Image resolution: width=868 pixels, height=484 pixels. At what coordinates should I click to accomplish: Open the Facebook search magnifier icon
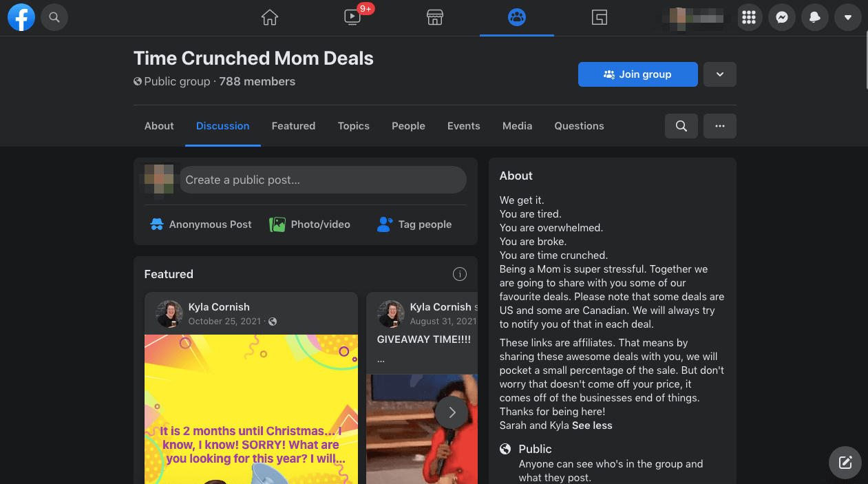click(x=54, y=17)
